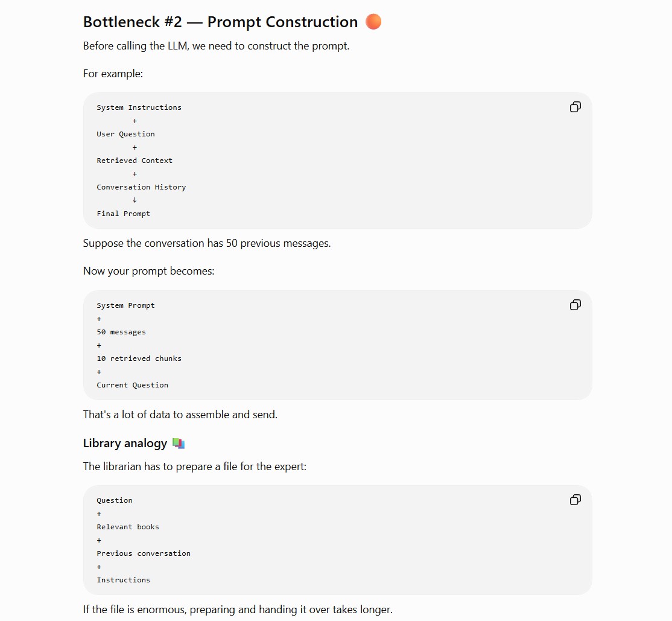Click the 'Relevant books' code line
Image resolution: width=672 pixels, height=621 pixels.
point(128,527)
